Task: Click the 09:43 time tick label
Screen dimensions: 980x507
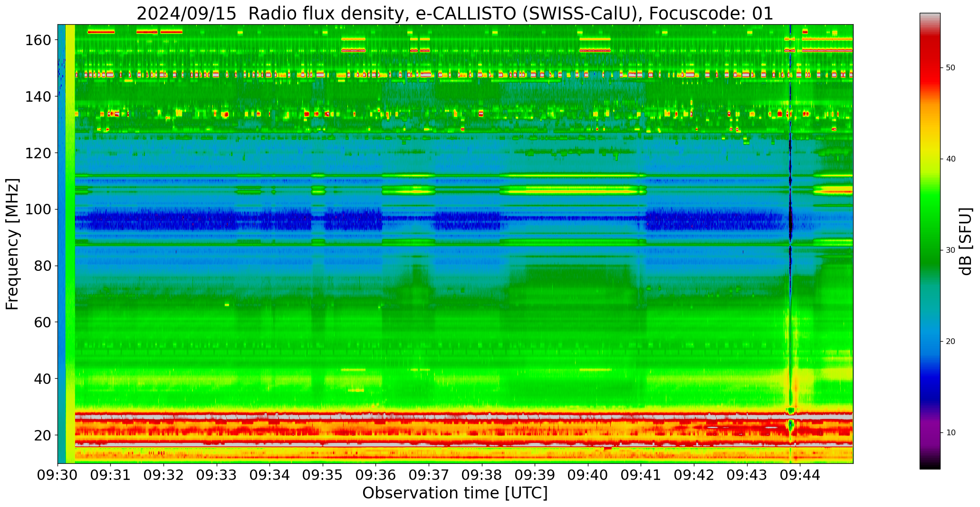Action: click(747, 475)
